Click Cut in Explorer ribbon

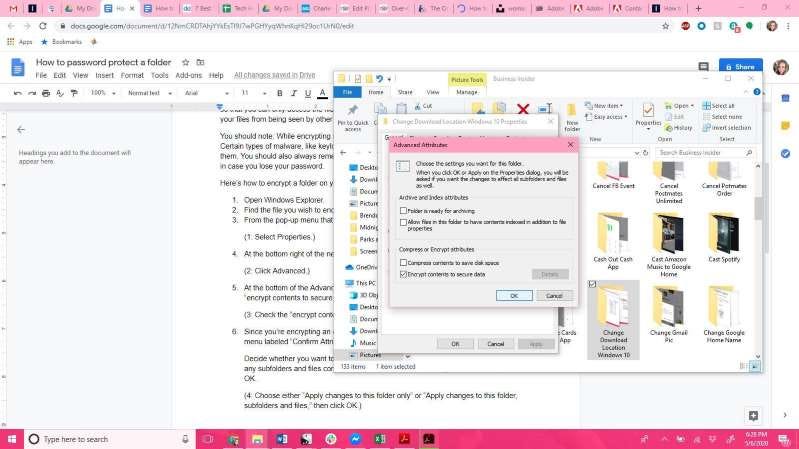coord(423,106)
